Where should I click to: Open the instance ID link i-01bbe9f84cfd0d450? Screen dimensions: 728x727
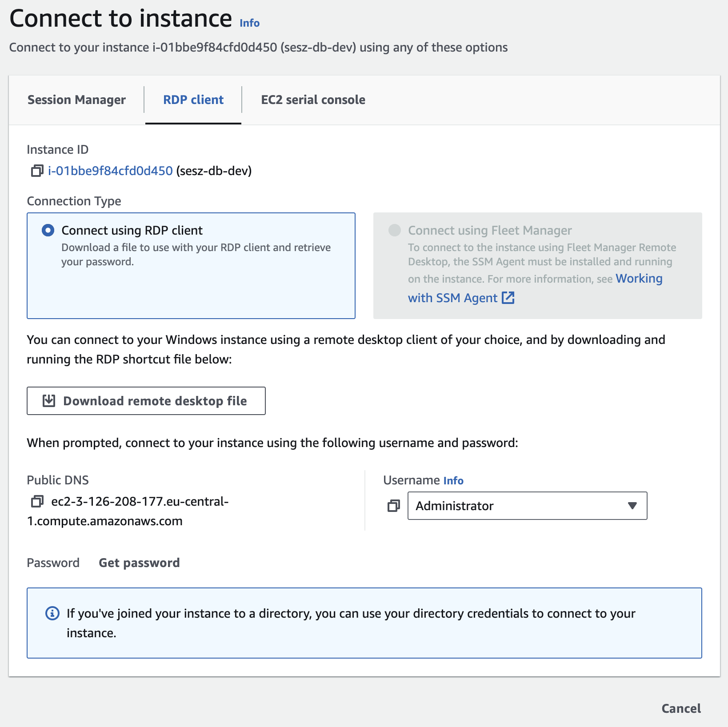pos(110,171)
